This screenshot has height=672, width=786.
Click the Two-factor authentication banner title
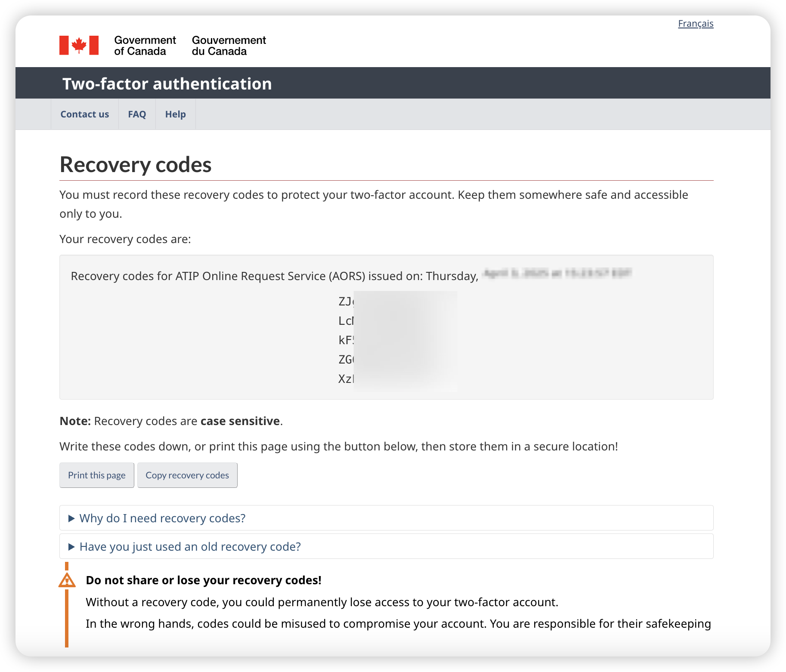[x=167, y=84]
